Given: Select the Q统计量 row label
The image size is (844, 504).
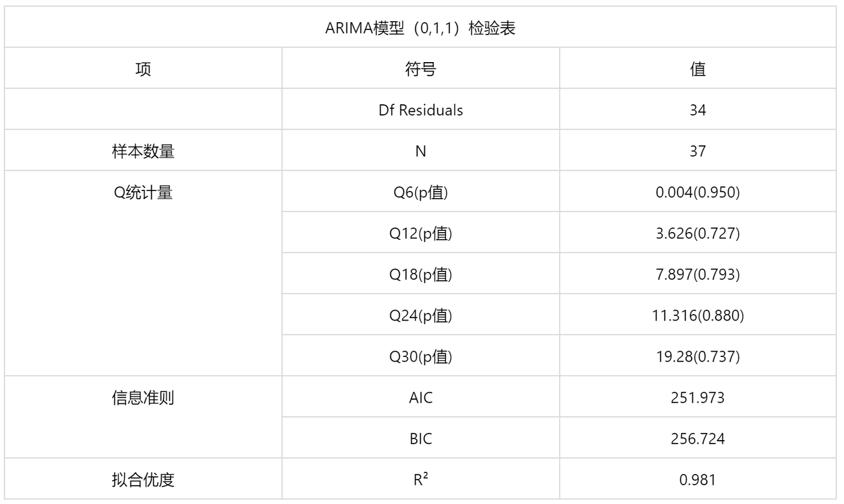Looking at the screenshot, I should pyautogui.click(x=143, y=192).
